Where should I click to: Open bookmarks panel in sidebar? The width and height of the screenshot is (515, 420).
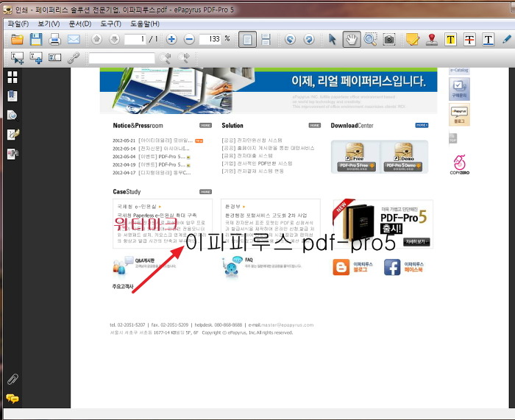point(13,96)
